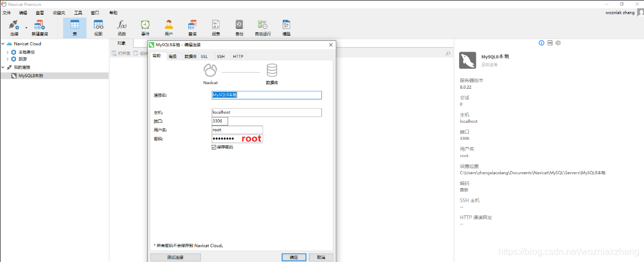The width and height of the screenshot is (644, 262).
Task: Click the 打开表 open table button
Action: [121, 53]
